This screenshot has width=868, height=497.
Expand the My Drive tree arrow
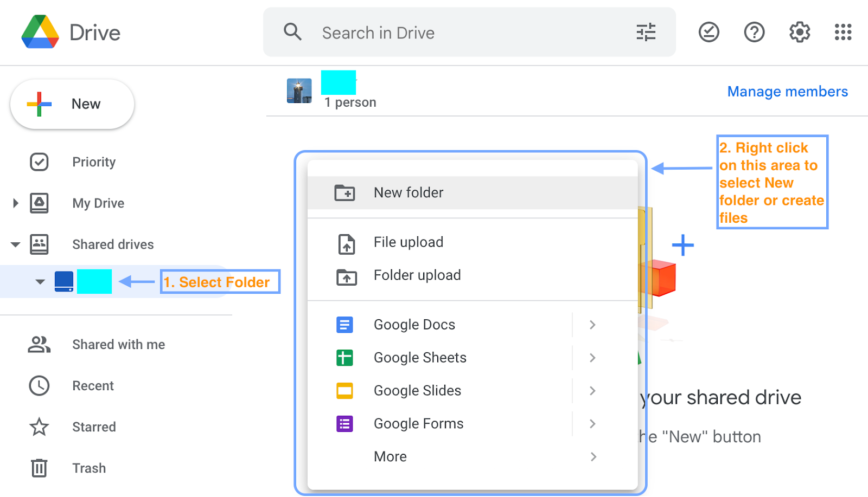point(15,203)
